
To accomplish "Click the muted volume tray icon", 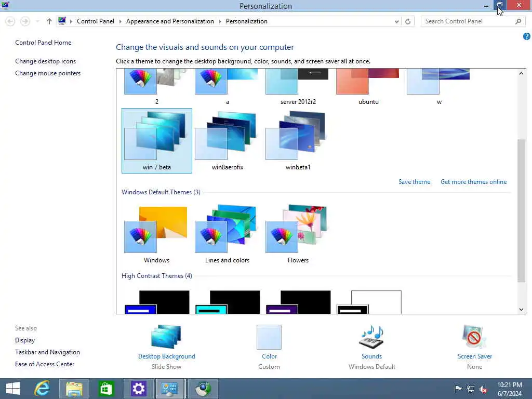I will click(483, 389).
